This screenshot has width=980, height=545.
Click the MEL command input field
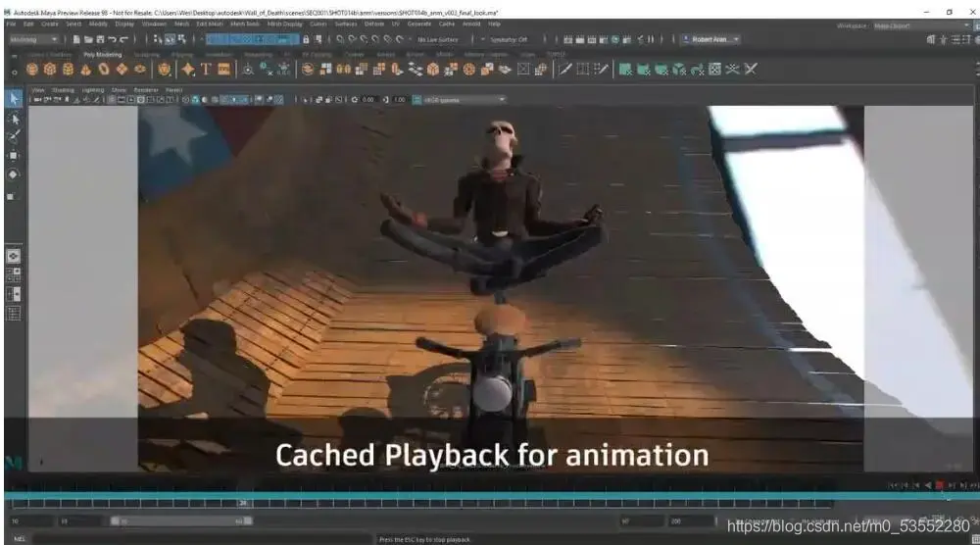pos(201,539)
